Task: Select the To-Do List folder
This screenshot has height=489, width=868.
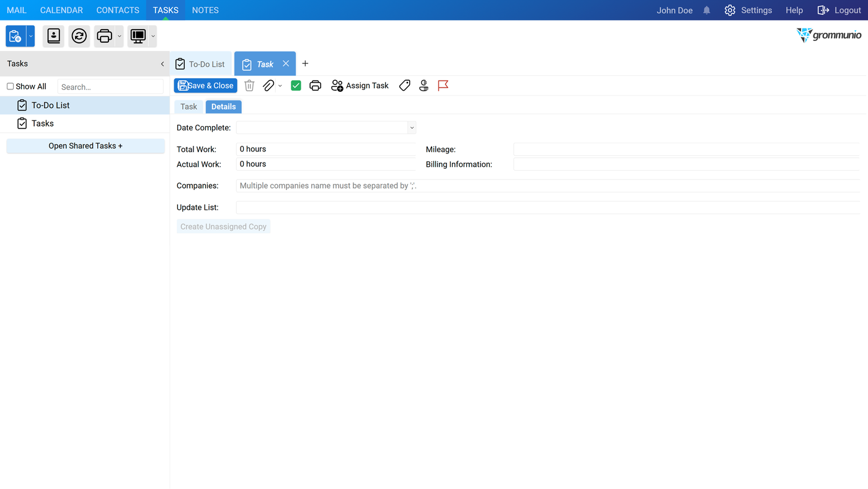Action: tap(85, 105)
